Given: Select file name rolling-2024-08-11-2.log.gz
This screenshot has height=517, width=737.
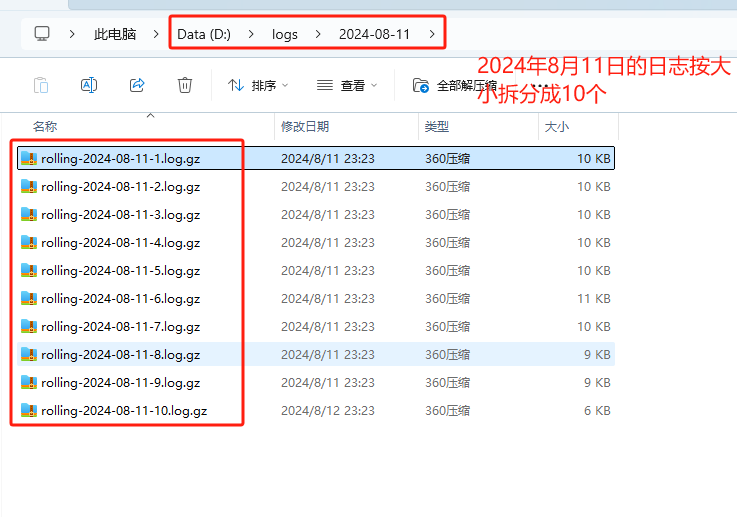Looking at the screenshot, I should click(x=121, y=187).
